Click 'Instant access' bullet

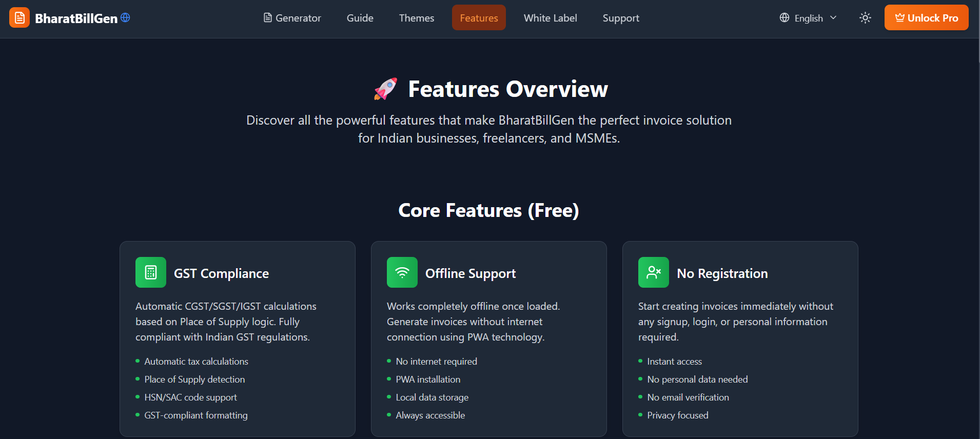coord(675,362)
